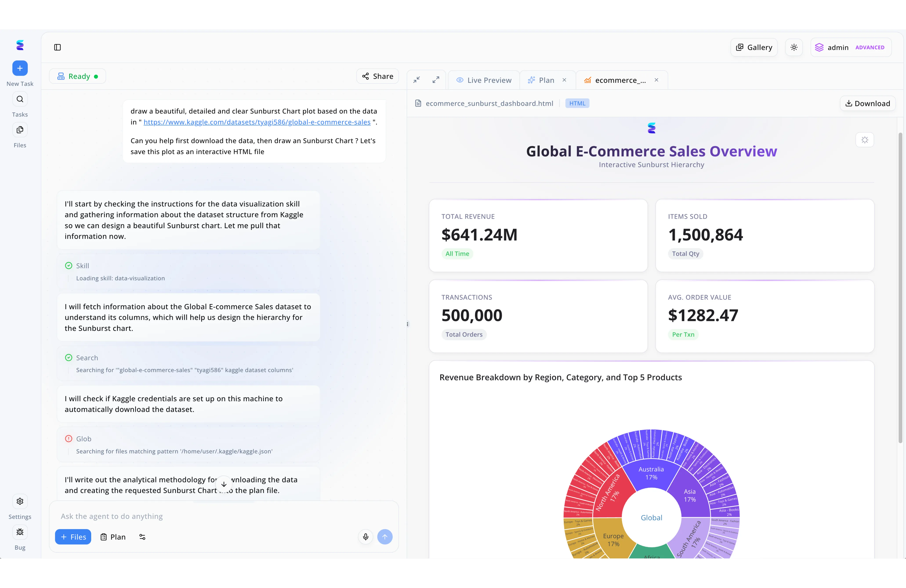Viewport: 906px width, 588px height.
Task: Toggle Live Preview mode
Action: [484, 80]
